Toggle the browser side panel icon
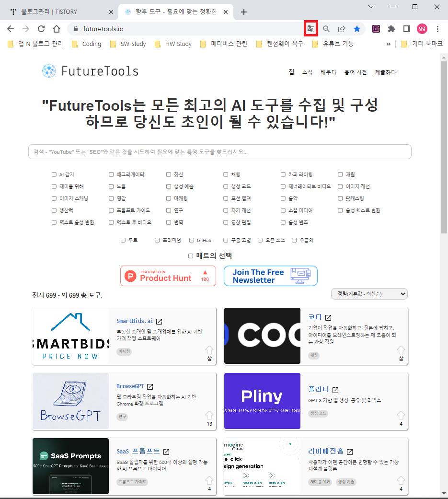The image size is (448, 499). click(407, 29)
